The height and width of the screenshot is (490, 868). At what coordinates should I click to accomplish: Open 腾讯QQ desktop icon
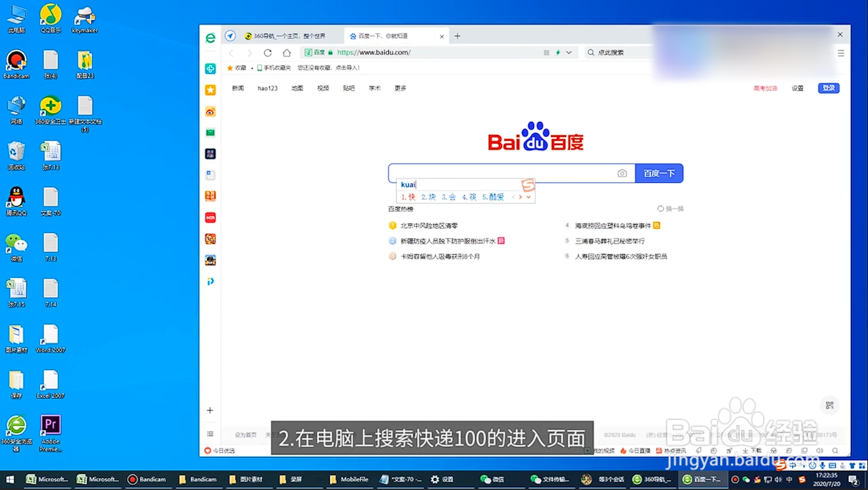16,201
